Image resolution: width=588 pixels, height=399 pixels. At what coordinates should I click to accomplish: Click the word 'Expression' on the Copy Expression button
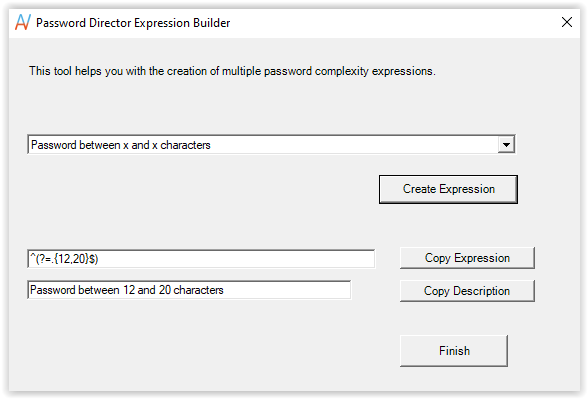point(482,258)
